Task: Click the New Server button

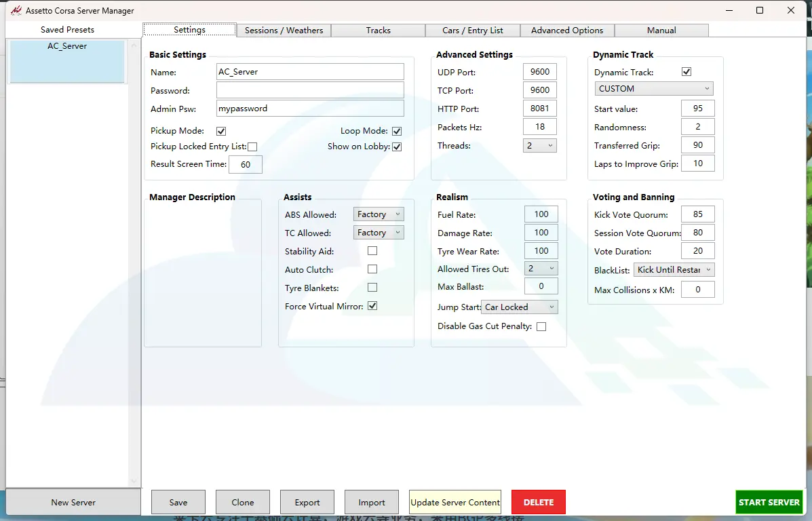Action: pyautogui.click(x=73, y=503)
